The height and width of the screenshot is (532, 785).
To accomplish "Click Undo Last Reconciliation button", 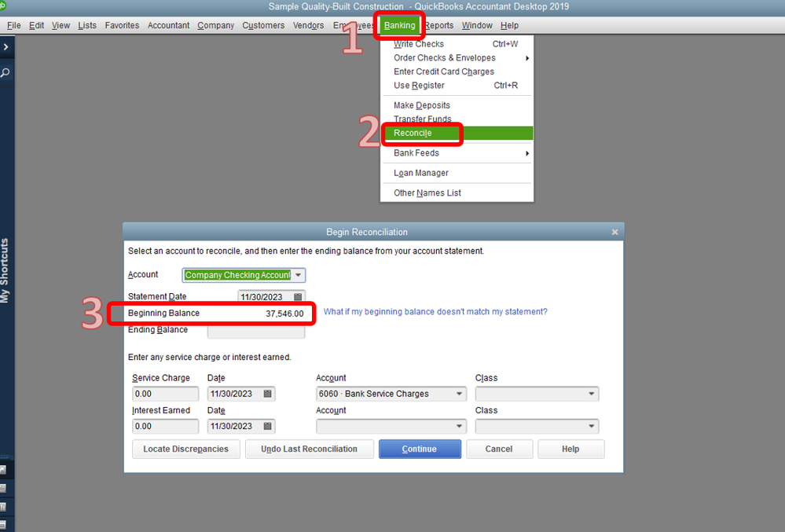I will click(x=310, y=449).
